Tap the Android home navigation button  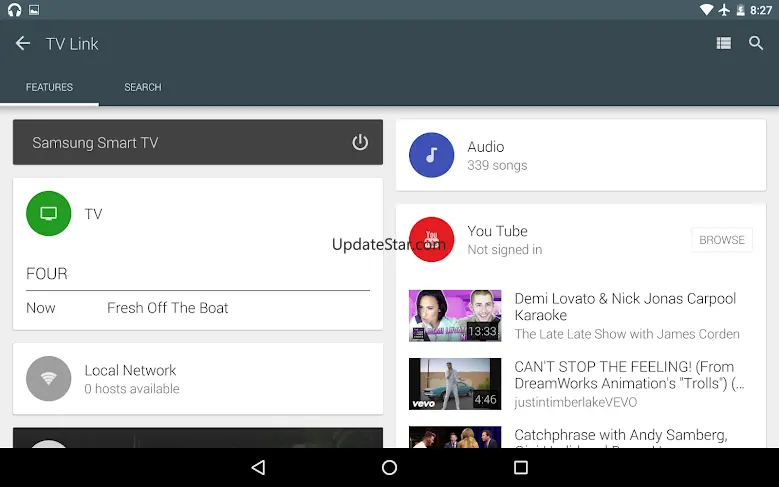coord(390,467)
